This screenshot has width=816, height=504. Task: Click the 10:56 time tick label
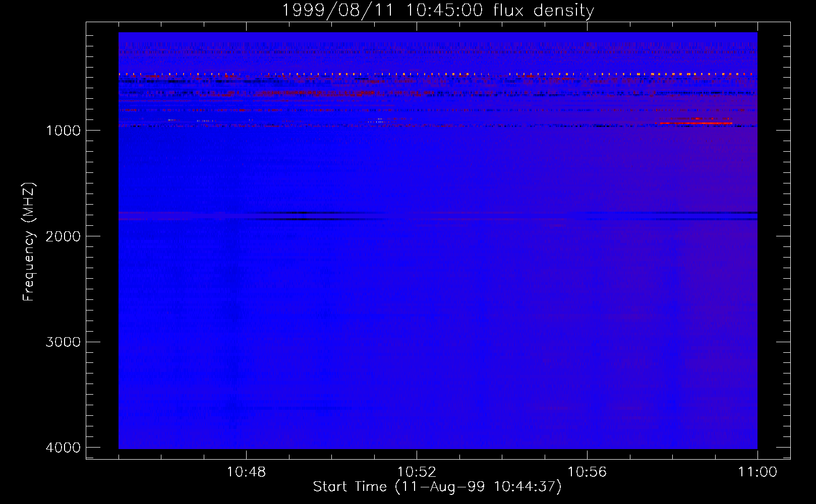[x=587, y=472]
